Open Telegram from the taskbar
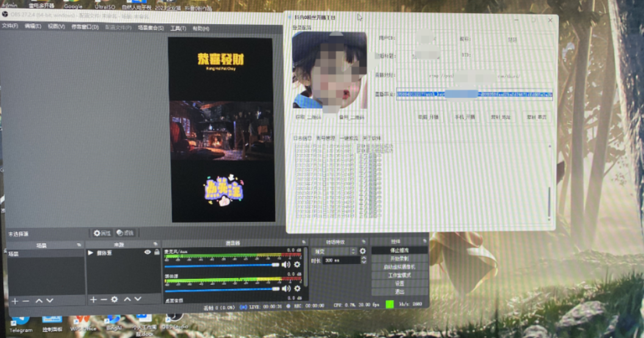Image resolution: width=644 pixels, height=338 pixels. [x=20, y=321]
